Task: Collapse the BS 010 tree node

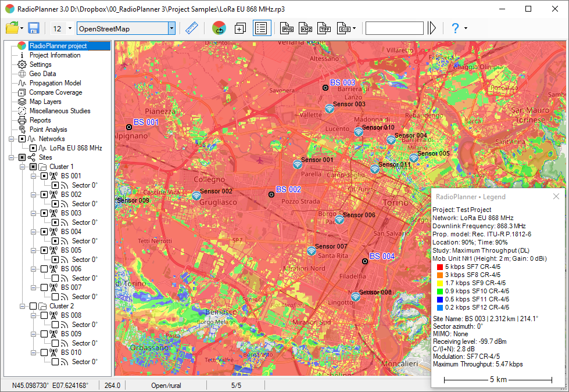Action: (x=33, y=353)
